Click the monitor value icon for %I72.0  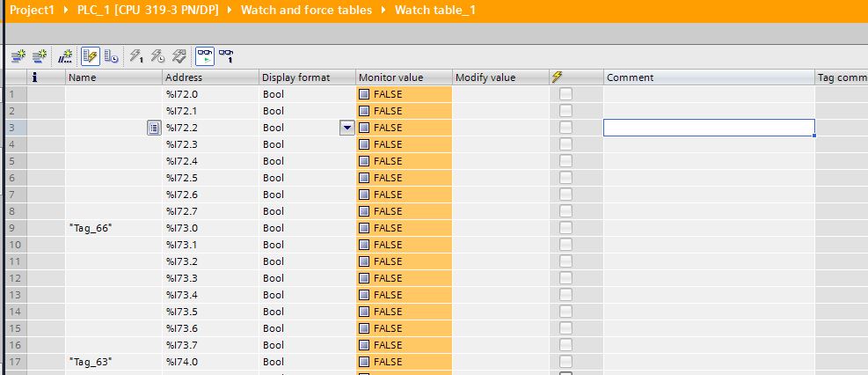[364, 94]
